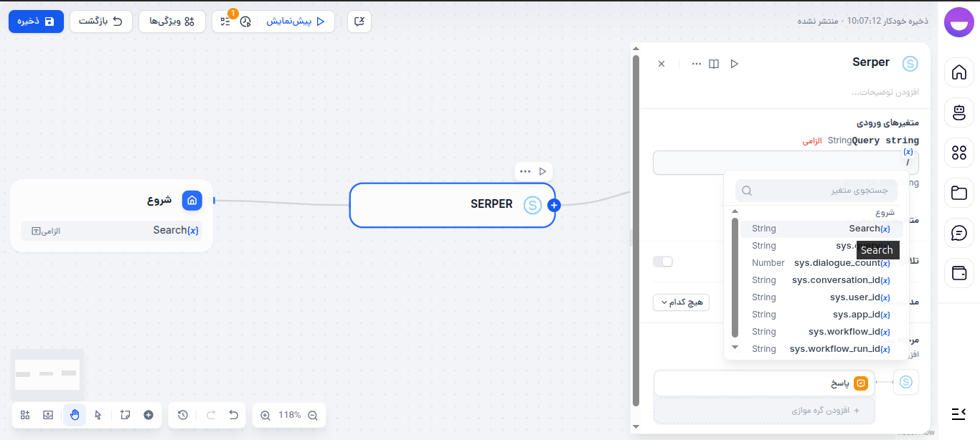The width and height of the screenshot is (980, 440).
Task: Open the run history clock icon
Action: coord(245,22)
